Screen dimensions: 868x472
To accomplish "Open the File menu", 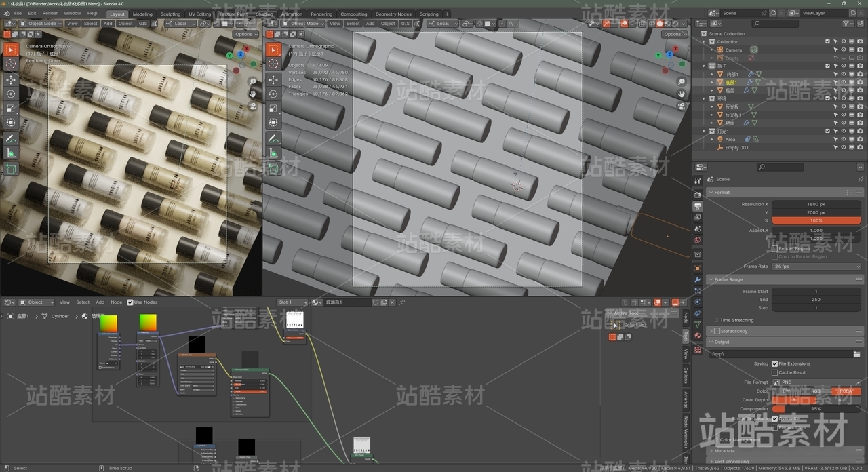I will click(18, 13).
